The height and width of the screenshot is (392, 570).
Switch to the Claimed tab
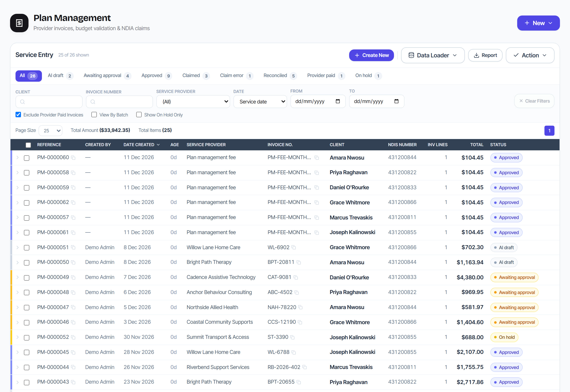click(x=196, y=76)
